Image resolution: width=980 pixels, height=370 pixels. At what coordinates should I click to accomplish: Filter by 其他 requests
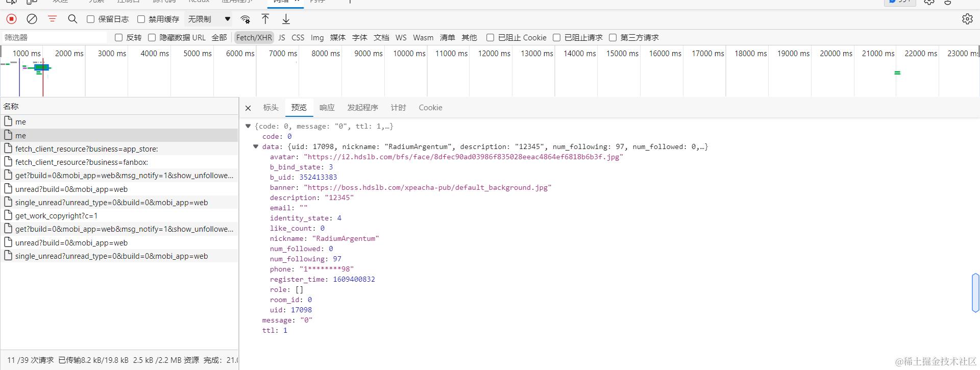point(469,37)
